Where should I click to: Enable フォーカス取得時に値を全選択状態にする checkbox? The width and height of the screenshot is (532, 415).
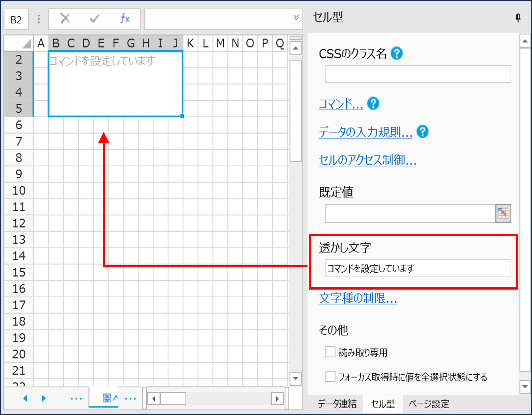point(330,377)
